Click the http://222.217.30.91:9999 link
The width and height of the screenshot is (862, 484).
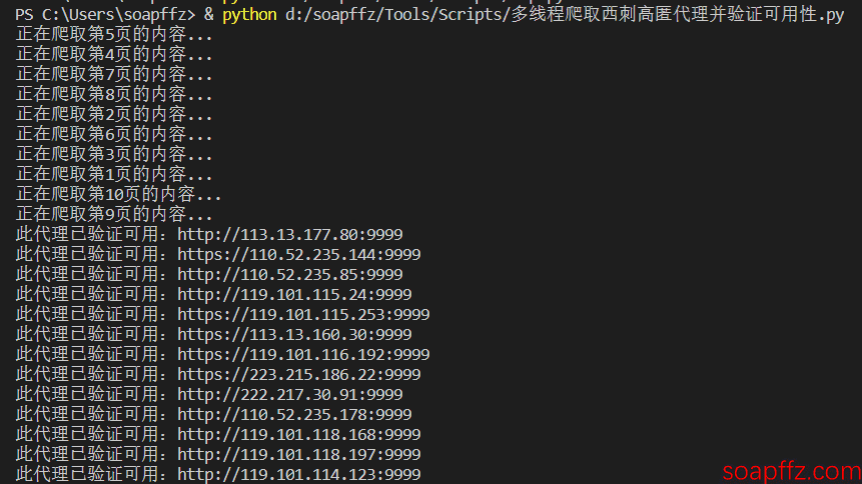(x=290, y=394)
